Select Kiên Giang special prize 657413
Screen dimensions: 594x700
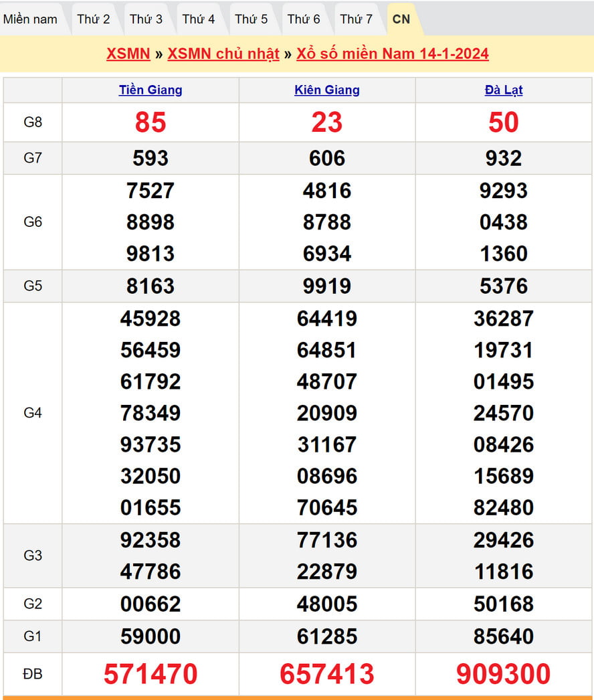327,674
